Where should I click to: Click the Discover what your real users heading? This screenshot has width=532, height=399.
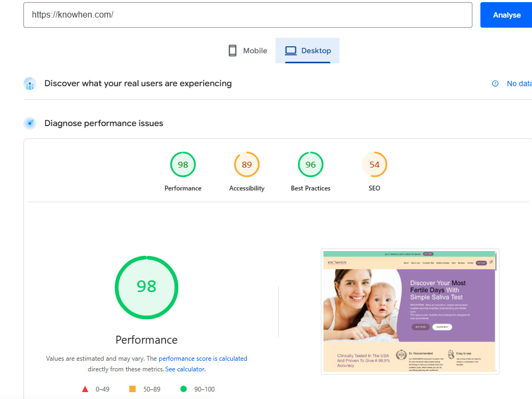(138, 84)
